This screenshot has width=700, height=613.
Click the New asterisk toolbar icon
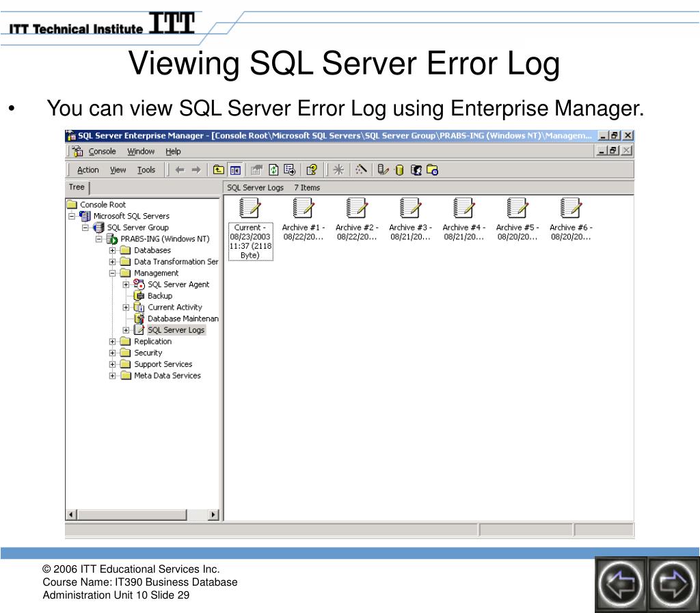pyautogui.click(x=338, y=170)
